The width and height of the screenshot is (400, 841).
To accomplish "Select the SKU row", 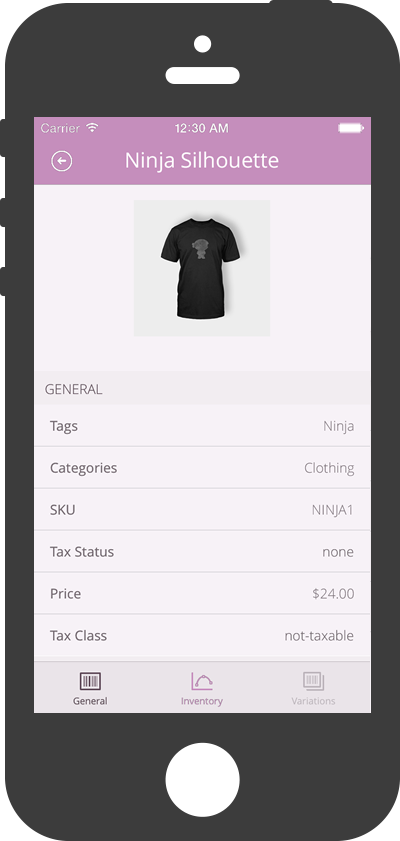I will [202, 510].
